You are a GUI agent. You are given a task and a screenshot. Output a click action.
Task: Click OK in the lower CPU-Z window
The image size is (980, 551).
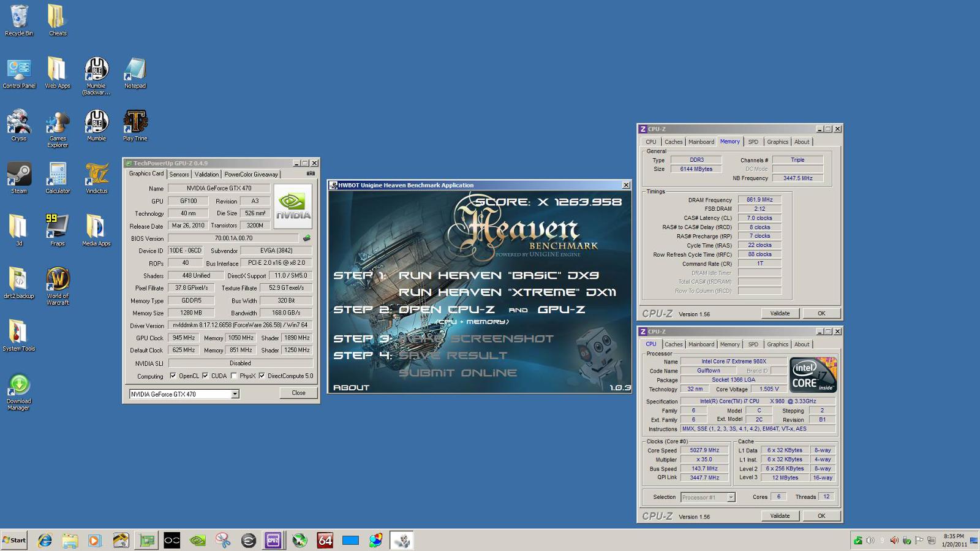[x=821, y=516]
